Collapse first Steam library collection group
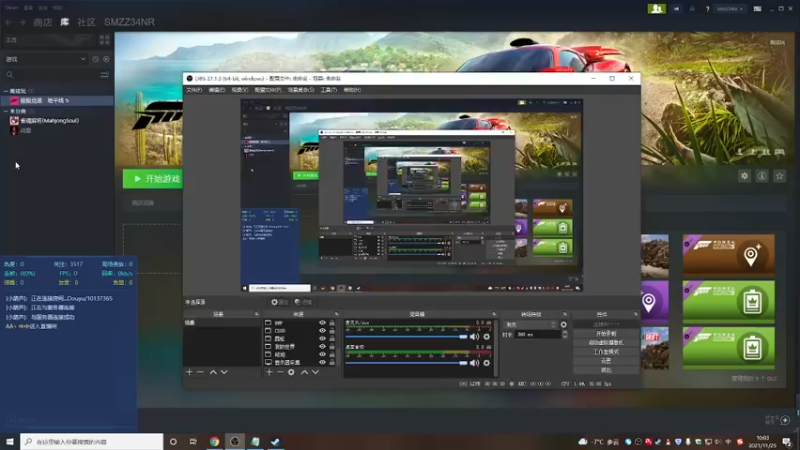The width and height of the screenshot is (800, 450). tap(6, 91)
